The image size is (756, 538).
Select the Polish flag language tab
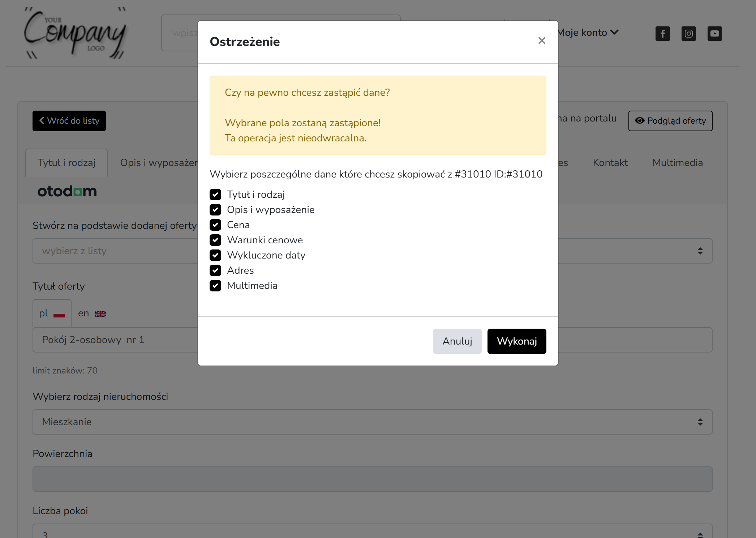(52, 313)
